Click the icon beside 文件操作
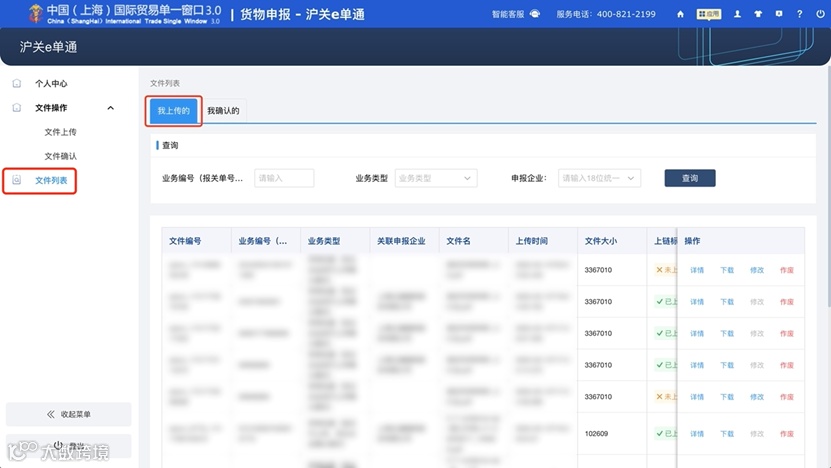The image size is (831, 468). point(17,108)
